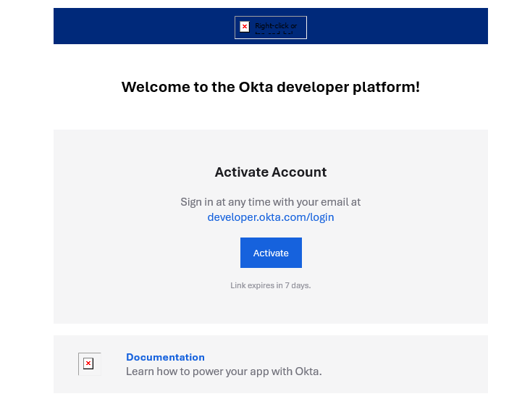The height and width of the screenshot is (420, 530).
Task: Click 'Learn how to power your app' text
Action: [x=198, y=371]
